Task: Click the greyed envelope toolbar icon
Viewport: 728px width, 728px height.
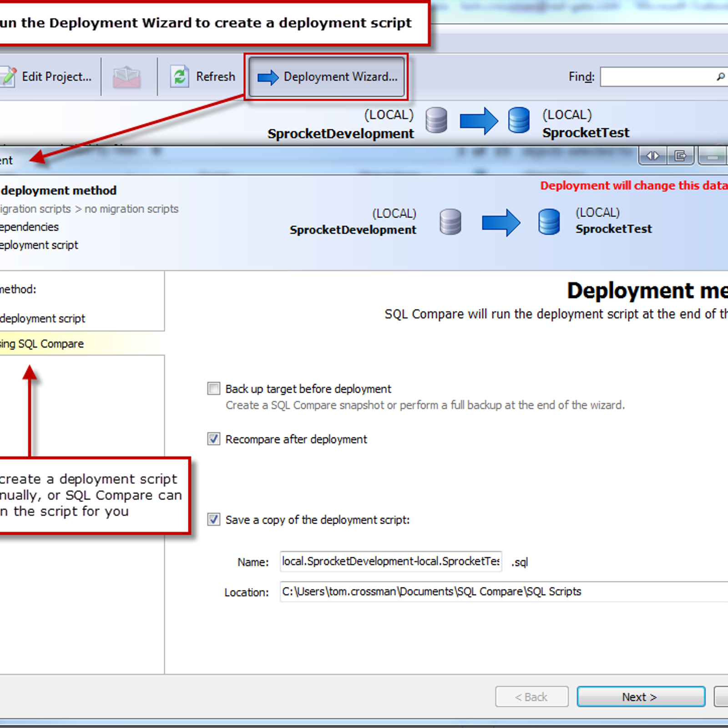Action: coord(126,77)
